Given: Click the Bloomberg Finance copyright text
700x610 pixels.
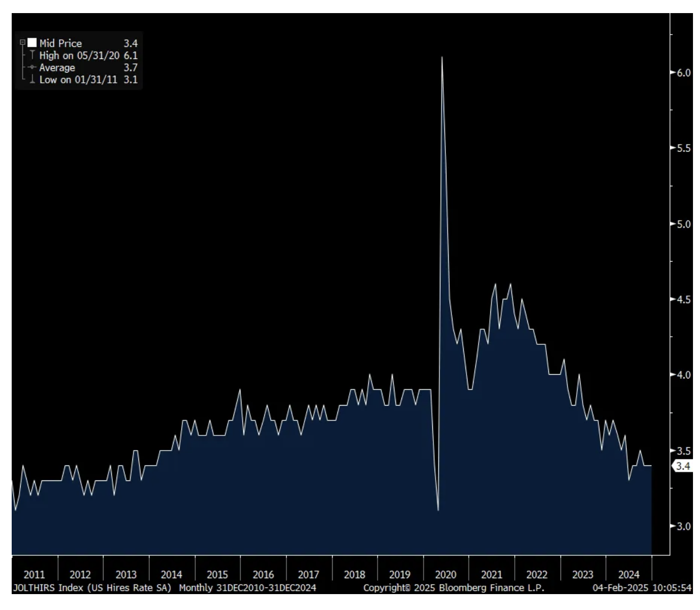Looking at the screenshot, I should coord(453,588).
